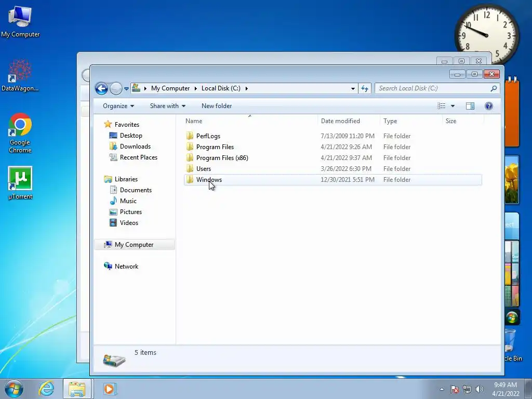Select the Windows folder icon
532x399 pixels.
click(190, 179)
